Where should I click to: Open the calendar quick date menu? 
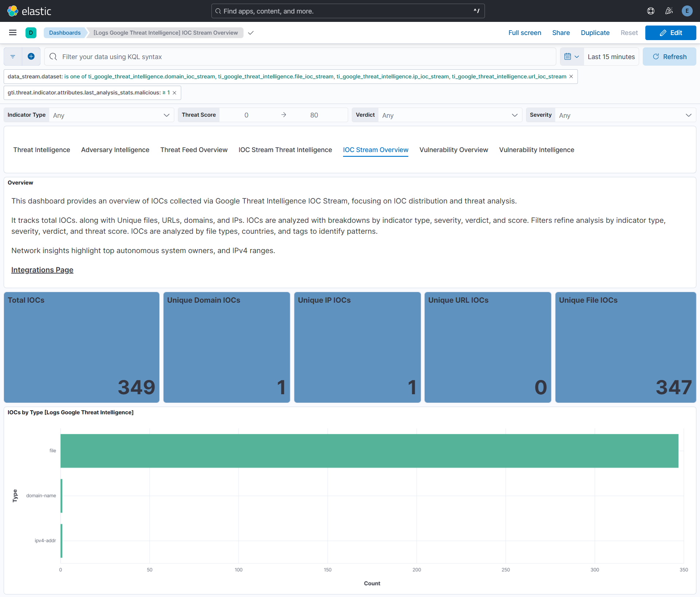point(572,57)
